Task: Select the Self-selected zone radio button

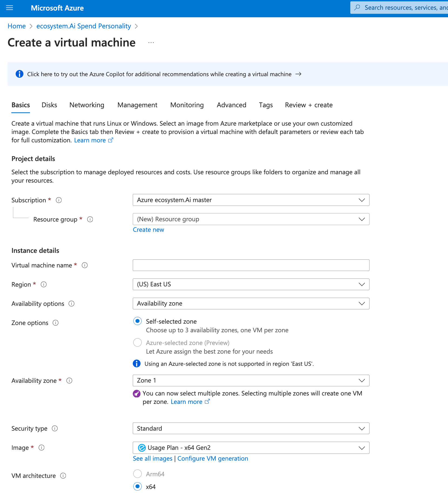Action: coord(138,321)
